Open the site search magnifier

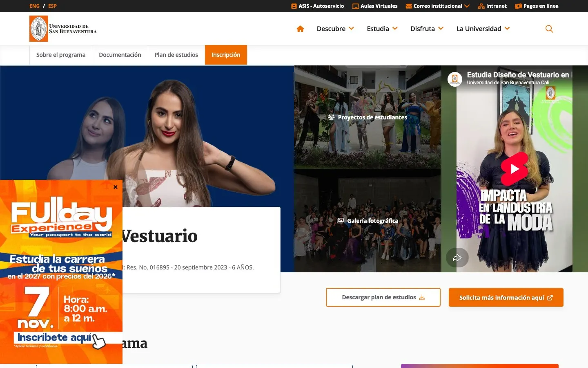[549, 29]
